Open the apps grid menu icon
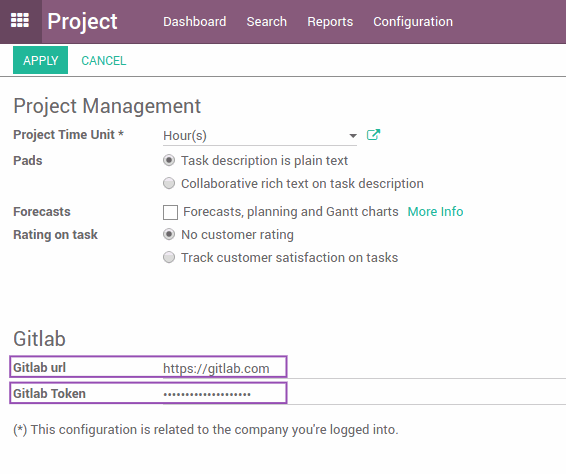This screenshot has height=474, width=566. point(20,21)
